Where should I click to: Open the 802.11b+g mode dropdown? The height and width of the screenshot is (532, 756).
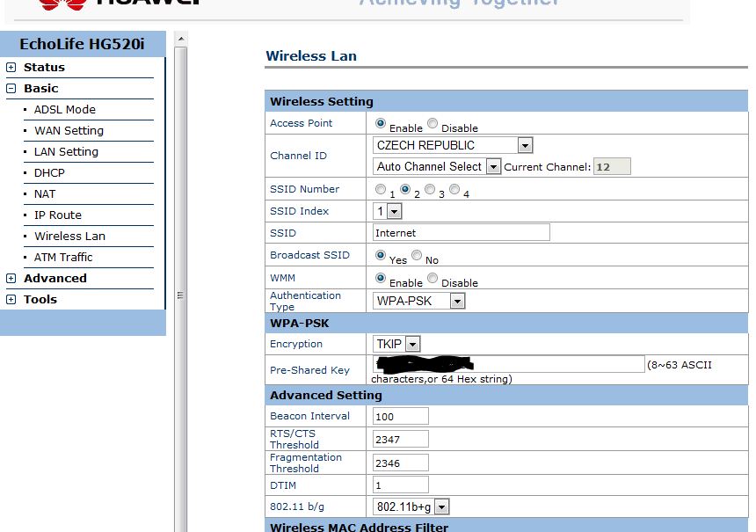[x=411, y=506]
